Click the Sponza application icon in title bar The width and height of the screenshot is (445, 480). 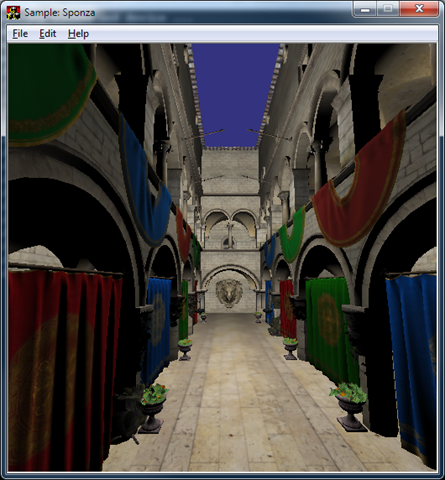[13, 13]
